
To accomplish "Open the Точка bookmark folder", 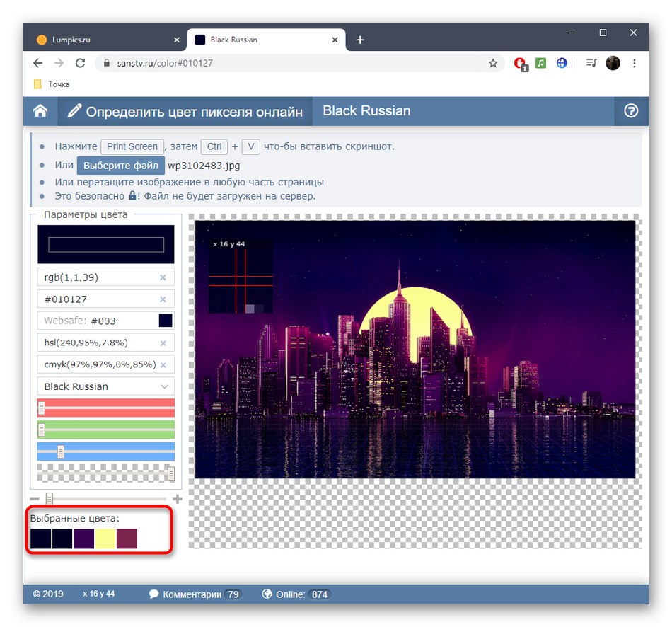I will point(52,84).
